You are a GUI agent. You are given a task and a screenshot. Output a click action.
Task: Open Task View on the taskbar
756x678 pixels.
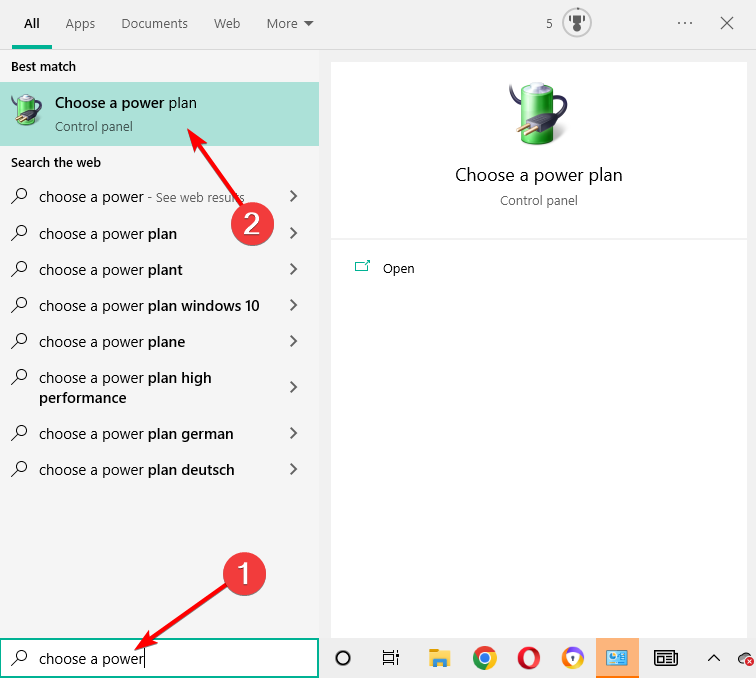391,658
